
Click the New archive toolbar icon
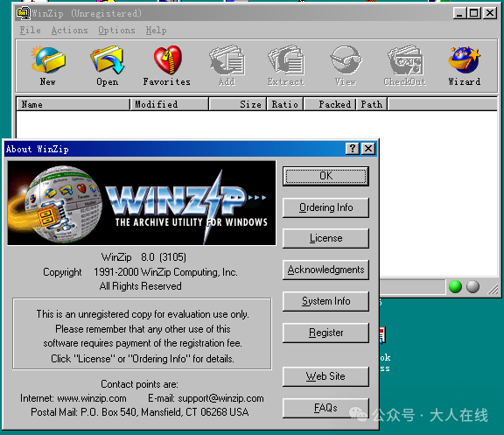(x=48, y=66)
